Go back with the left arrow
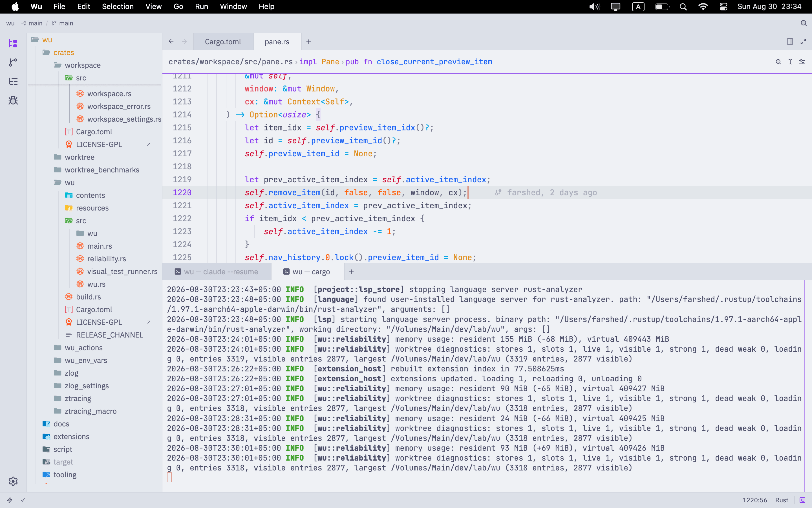Image resolution: width=812 pixels, height=508 pixels. click(171, 41)
